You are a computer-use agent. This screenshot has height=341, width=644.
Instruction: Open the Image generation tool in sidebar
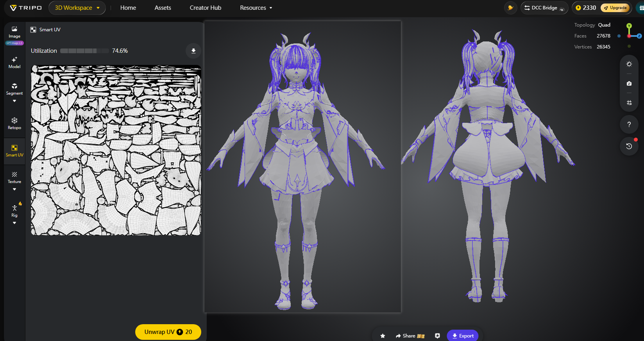pyautogui.click(x=14, y=32)
